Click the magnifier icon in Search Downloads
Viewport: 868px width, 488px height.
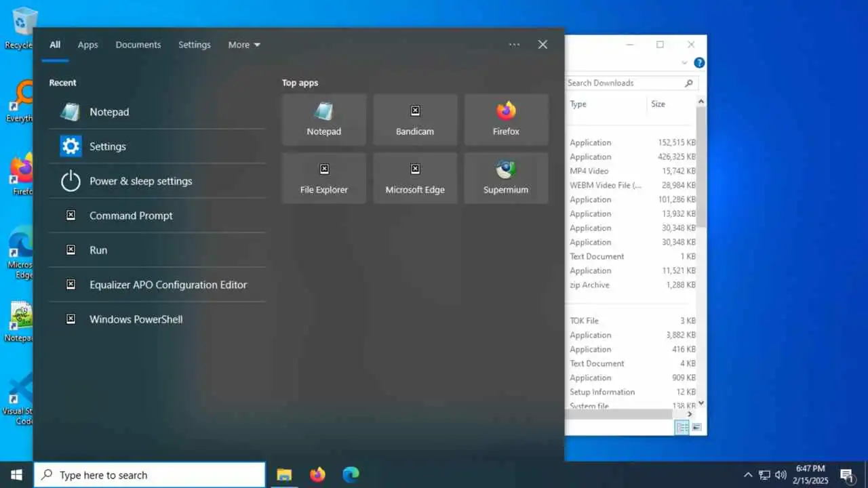688,83
